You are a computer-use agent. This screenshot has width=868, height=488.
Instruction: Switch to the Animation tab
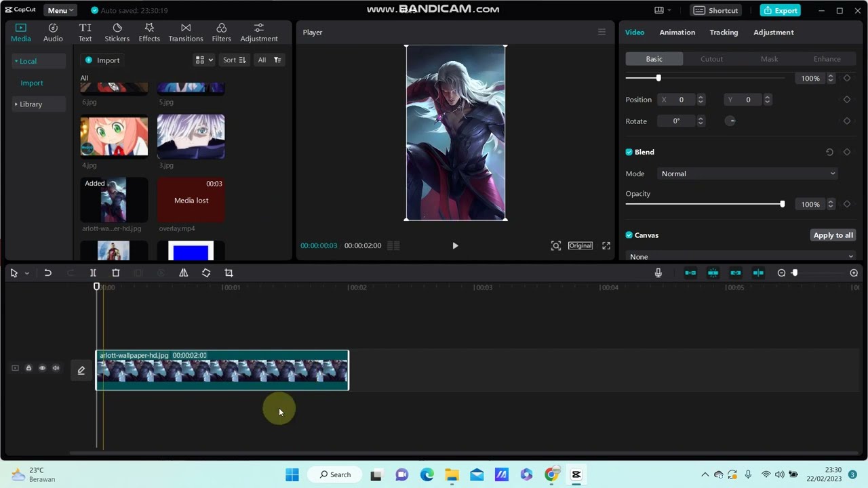(677, 32)
